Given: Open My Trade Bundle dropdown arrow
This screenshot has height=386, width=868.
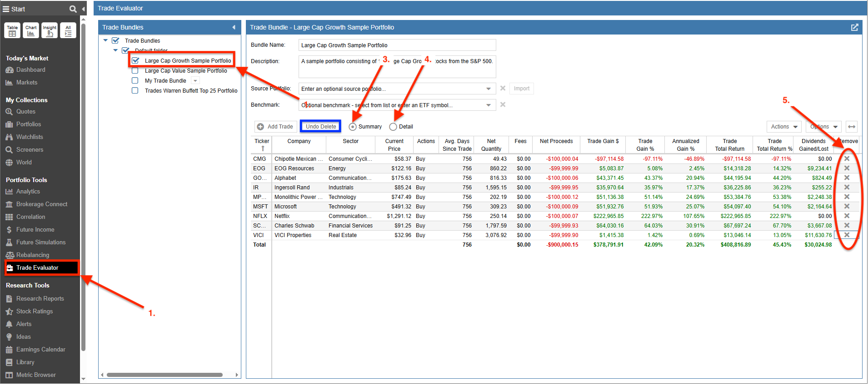Looking at the screenshot, I should click(x=195, y=80).
